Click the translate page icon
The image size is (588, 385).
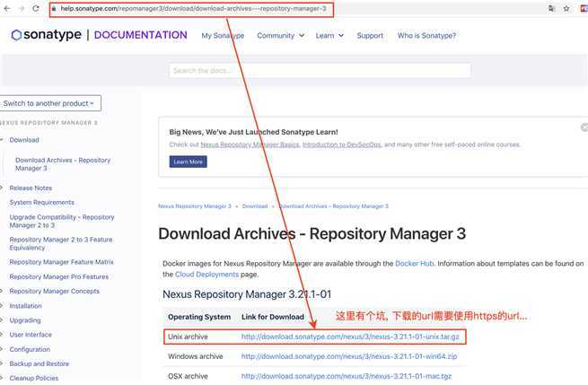click(x=551, y=8)
